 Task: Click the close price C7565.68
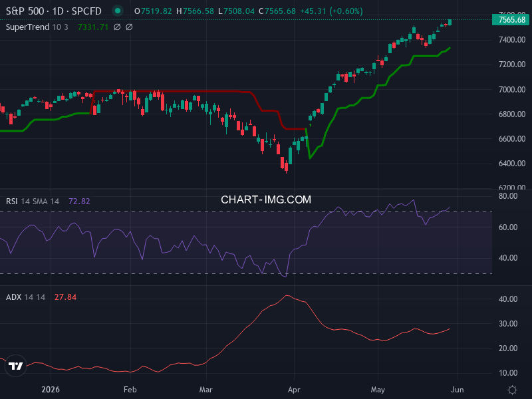[x=277, y=11]
